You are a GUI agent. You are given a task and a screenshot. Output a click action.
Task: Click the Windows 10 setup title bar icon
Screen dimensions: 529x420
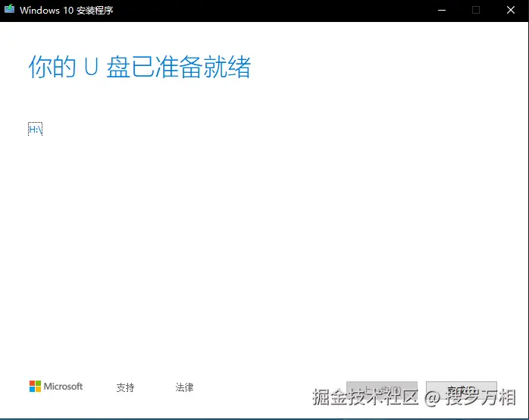pos(9,9)
